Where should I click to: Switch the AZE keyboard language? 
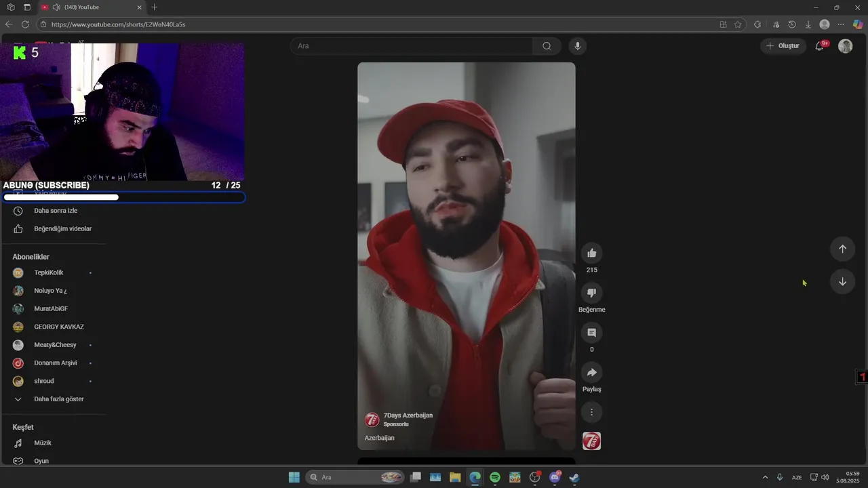797,477
